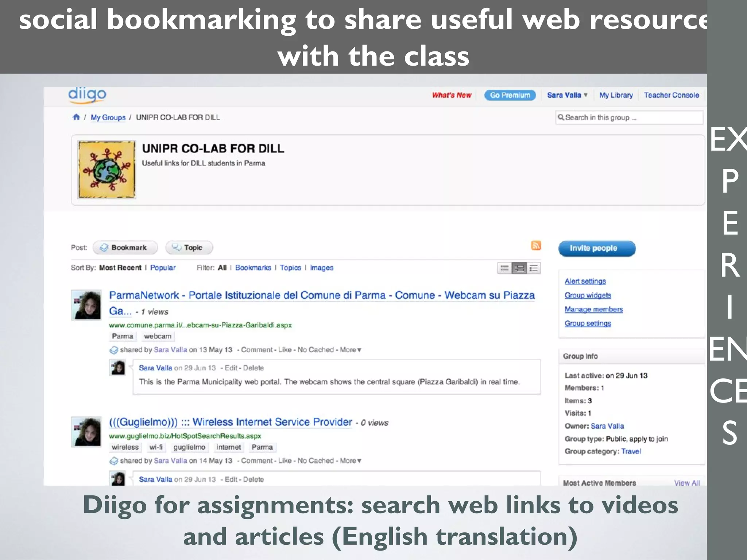The image size is (747, 560).
Task: Post a new Bookmark
Action: click(125, 248)
